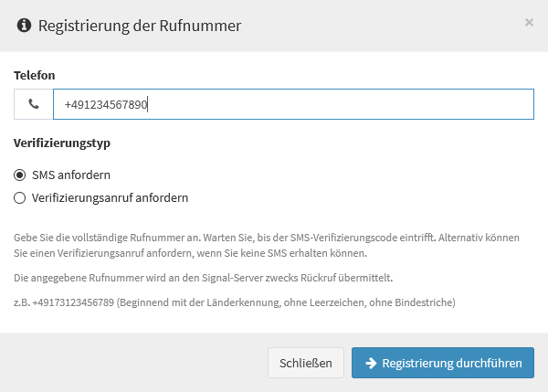
Task: Select the SMS anfordern radio button
Action: pyautogui.click(x=19, y=175)
